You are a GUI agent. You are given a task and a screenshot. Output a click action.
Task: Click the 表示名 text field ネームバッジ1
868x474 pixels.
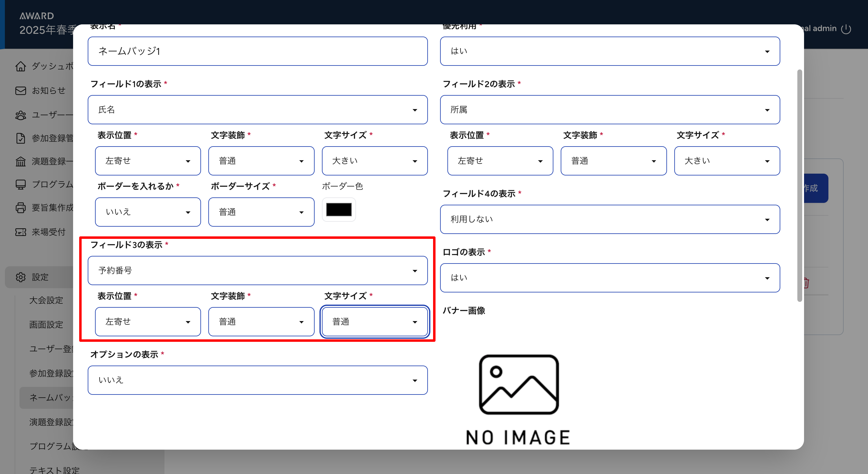click(257, 51)
